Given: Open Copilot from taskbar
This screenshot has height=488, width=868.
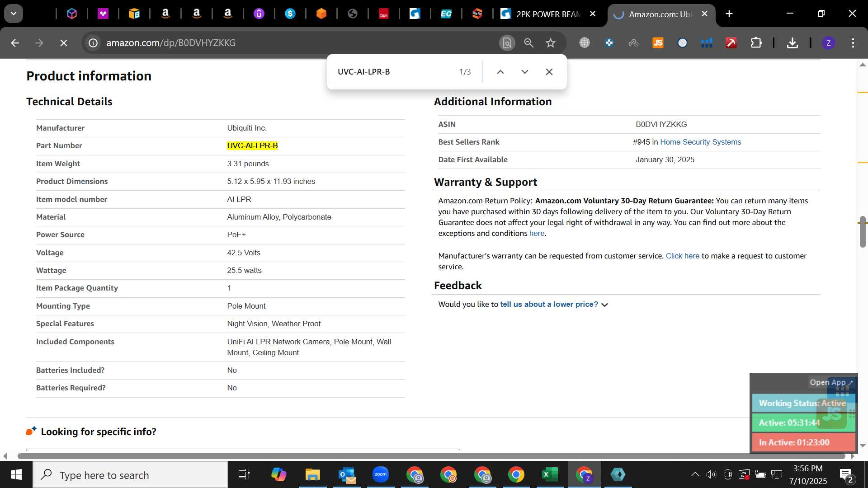Looking at the screenshot, I should tap(278, 475).
